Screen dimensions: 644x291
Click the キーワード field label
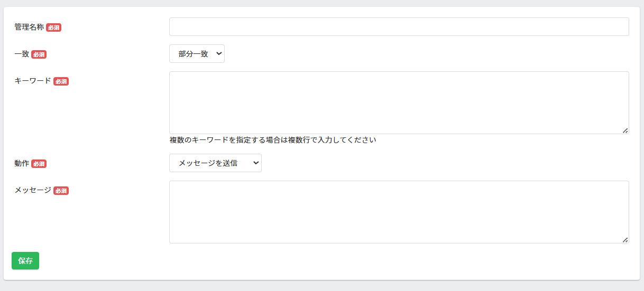(33, 81)
